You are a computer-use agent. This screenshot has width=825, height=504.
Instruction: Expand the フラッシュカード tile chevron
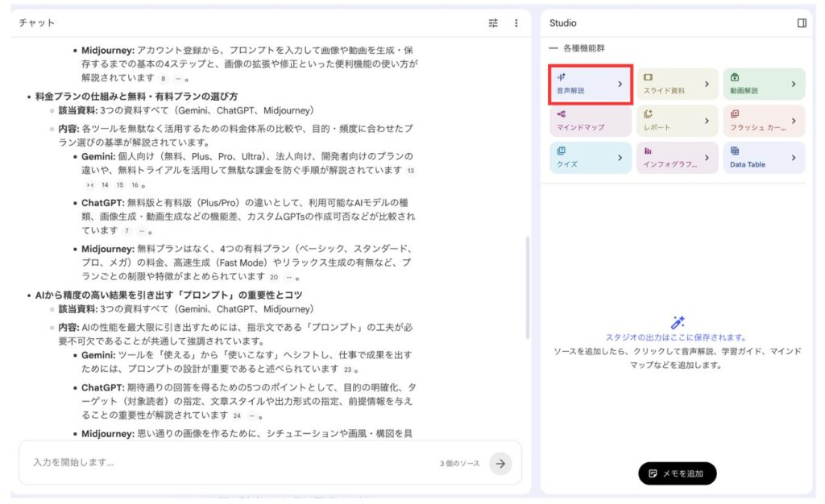794,121
